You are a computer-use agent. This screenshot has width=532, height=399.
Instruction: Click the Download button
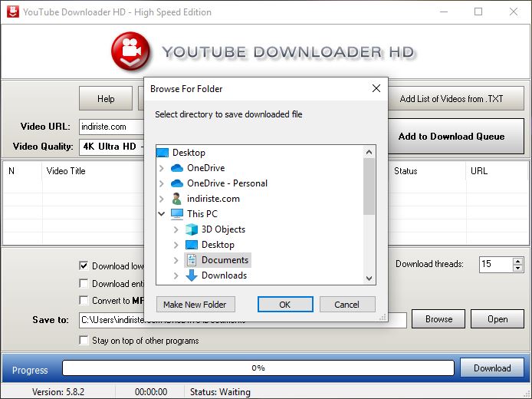[492, 368]
